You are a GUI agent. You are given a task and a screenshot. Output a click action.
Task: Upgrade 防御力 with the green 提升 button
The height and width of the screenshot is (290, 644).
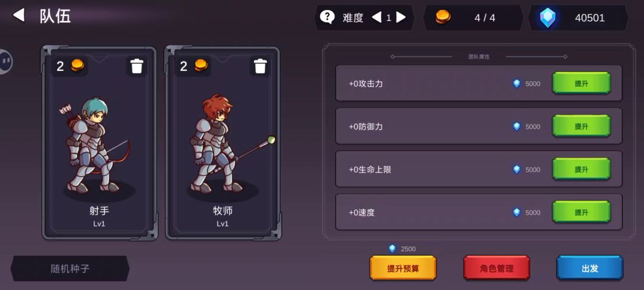pyautogui.click(x=581, y=127)
